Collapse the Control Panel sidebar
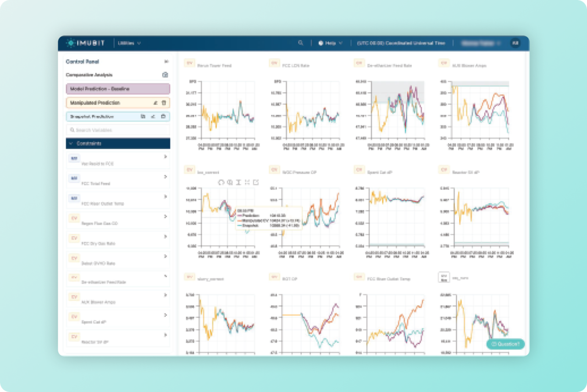The width and height of the screenshot is (587, 392). [166, 61]
